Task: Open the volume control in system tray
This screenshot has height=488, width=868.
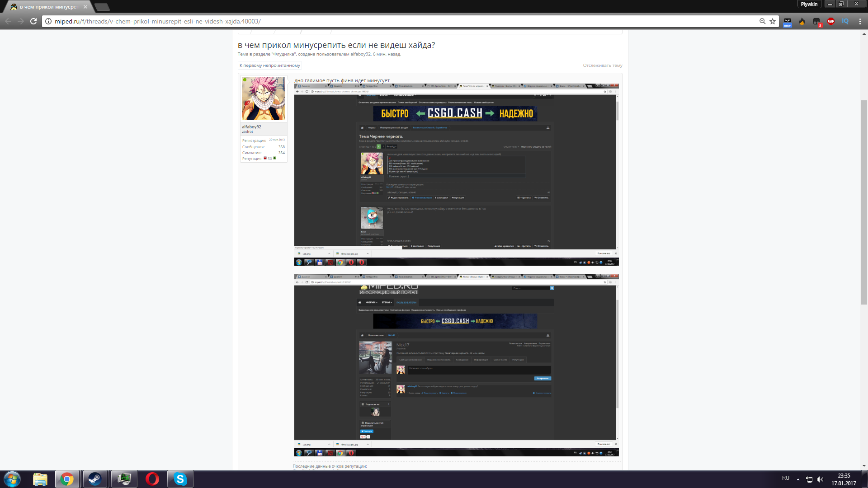Action: pyautogui.click(x=820, y=479)
